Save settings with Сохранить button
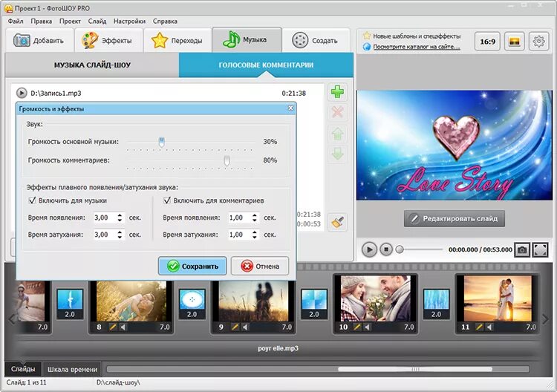 (192, 266)
